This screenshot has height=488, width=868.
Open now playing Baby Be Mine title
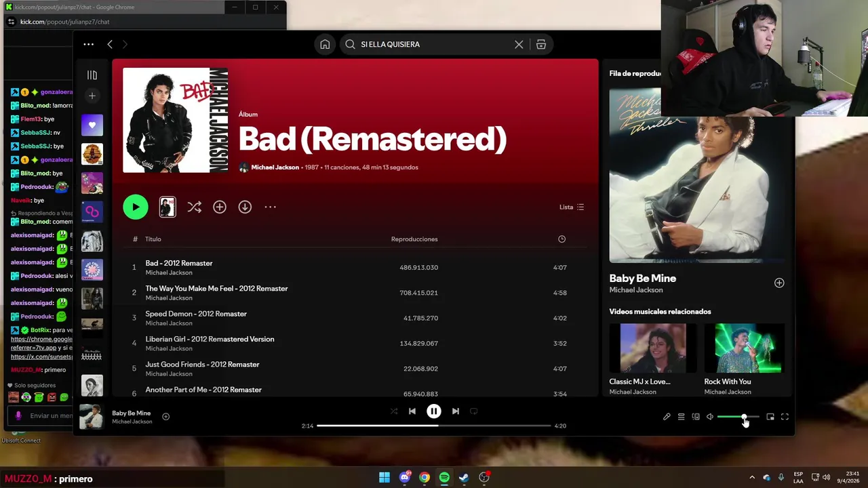(131, 413)
